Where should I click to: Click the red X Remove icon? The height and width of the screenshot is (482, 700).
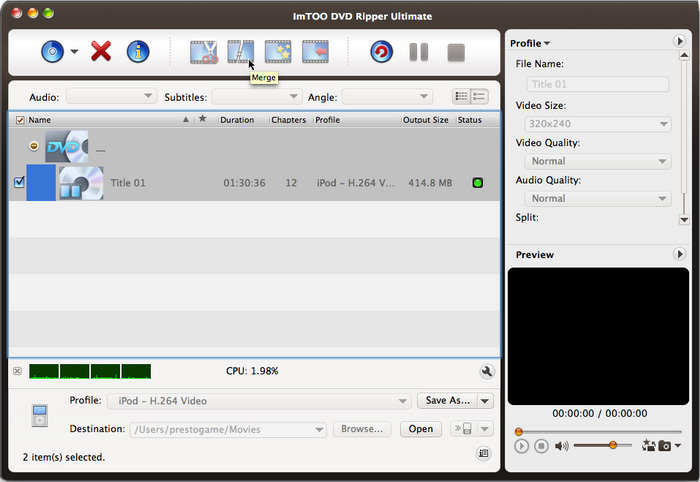101,51
